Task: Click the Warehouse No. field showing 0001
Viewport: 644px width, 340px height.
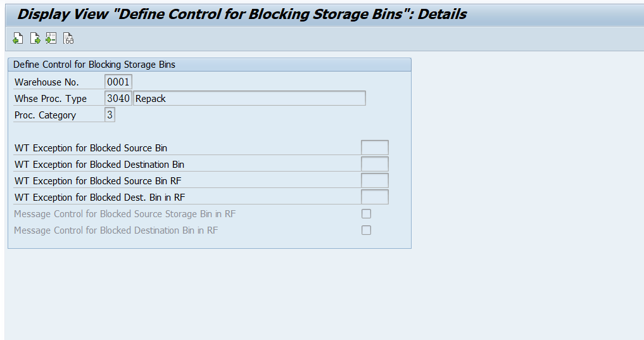Action: 118,82
